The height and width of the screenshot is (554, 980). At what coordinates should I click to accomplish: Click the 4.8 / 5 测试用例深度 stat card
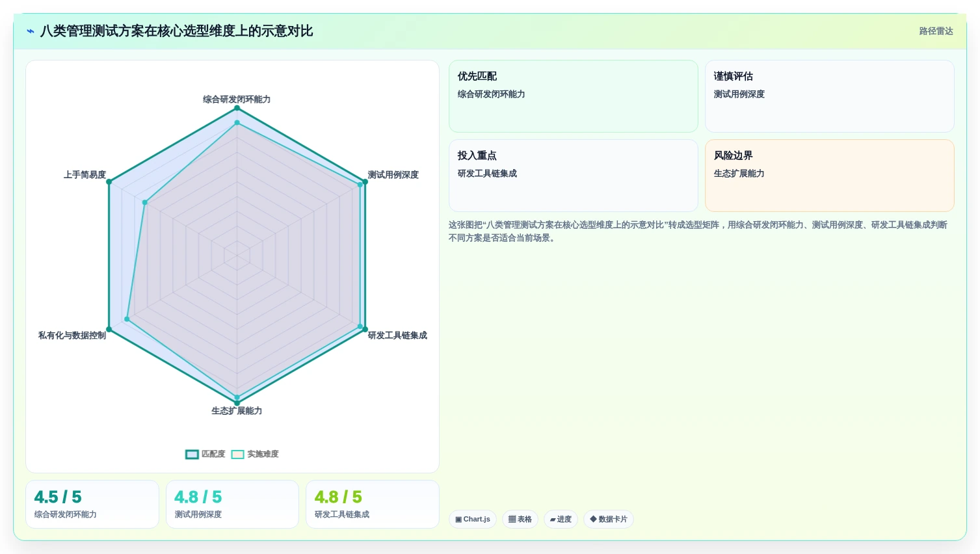232,505
